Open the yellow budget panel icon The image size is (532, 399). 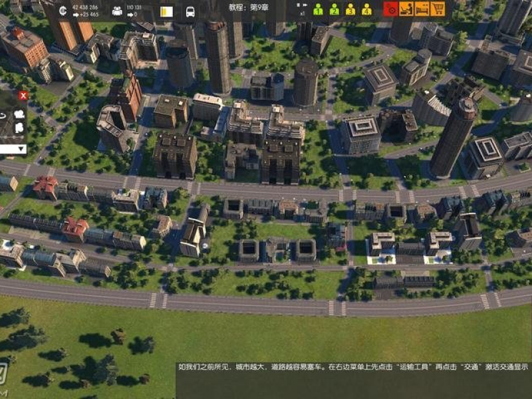(x=166, y=11)
